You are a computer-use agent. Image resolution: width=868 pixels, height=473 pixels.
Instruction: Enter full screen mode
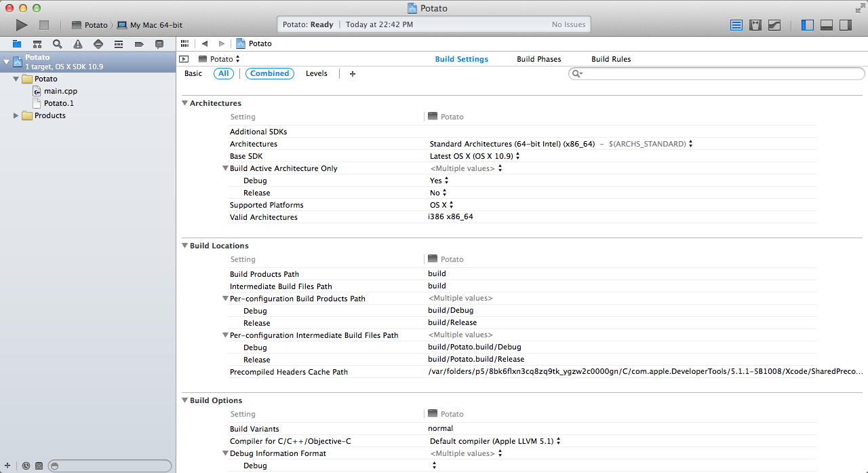[860, 7]
